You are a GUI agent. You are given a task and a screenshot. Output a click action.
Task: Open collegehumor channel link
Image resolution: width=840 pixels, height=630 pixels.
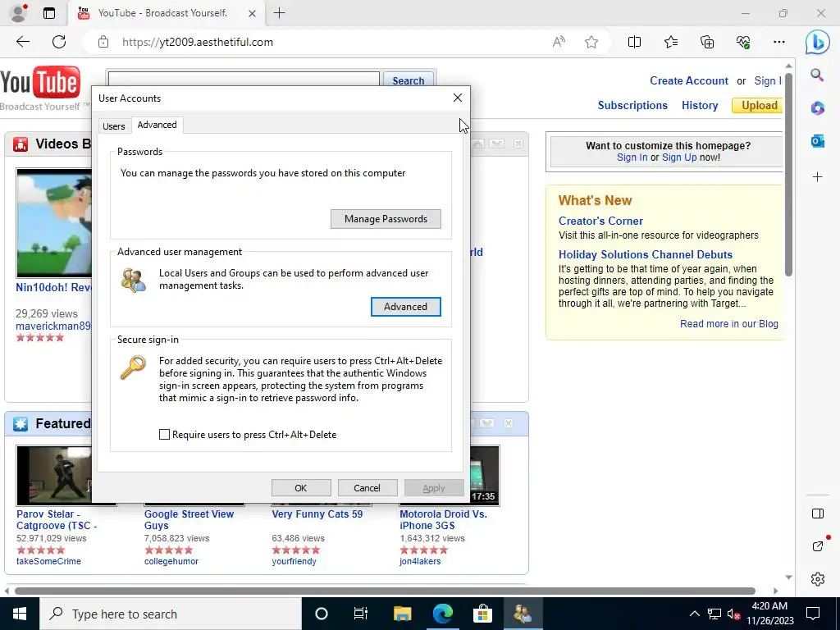(171, 561)
